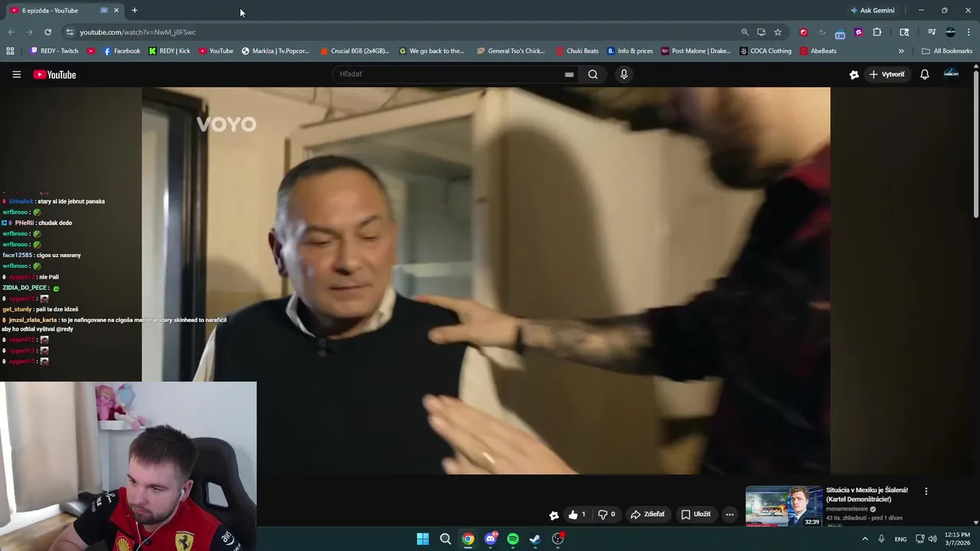
Task: Open Steam from taskbar
Action: [x=535, y=539]
